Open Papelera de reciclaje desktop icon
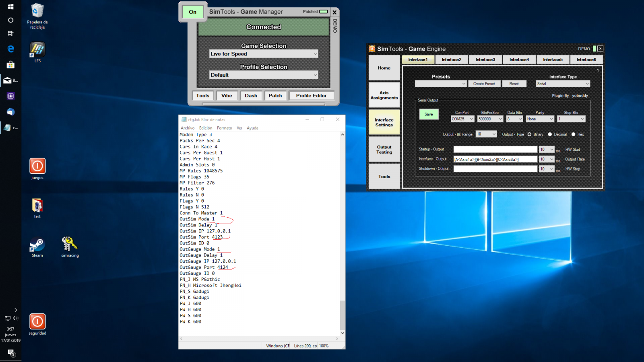 click(x=37, y=16)
